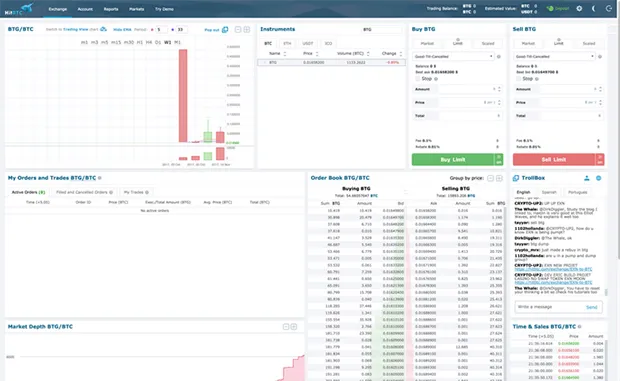620x381 pixels.
Task: Select BTG row in Instruments list
Action: 331,62
